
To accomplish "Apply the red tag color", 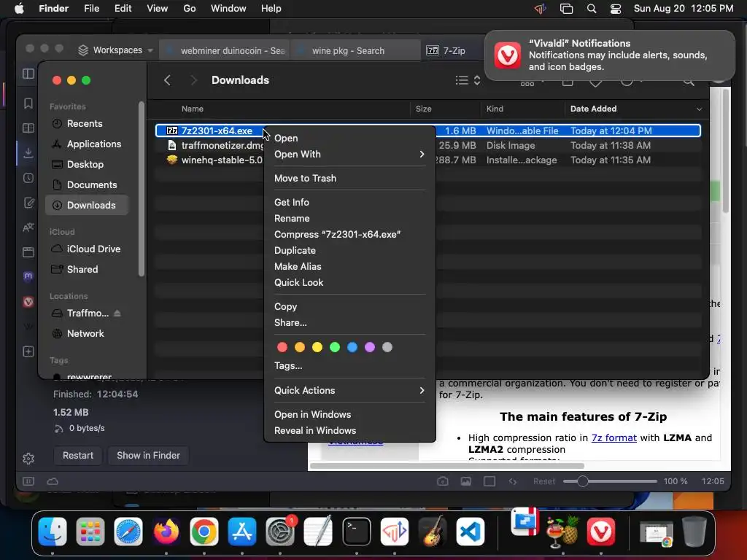I will pyautogui.click(x=282, y=347).
